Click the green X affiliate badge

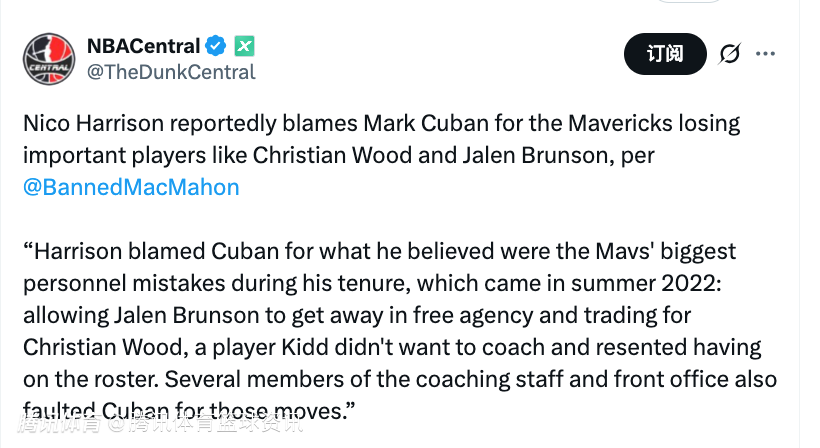tap(245, 45)
